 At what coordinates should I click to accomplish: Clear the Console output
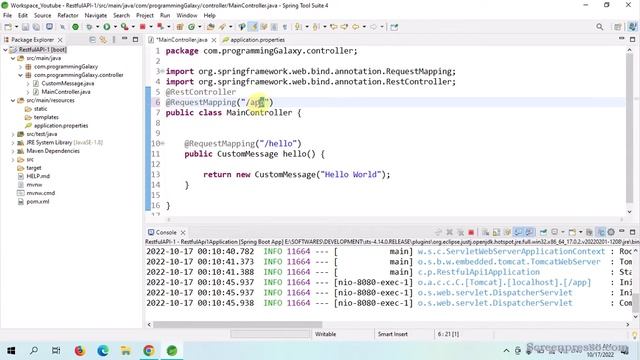tap(485, 232)
